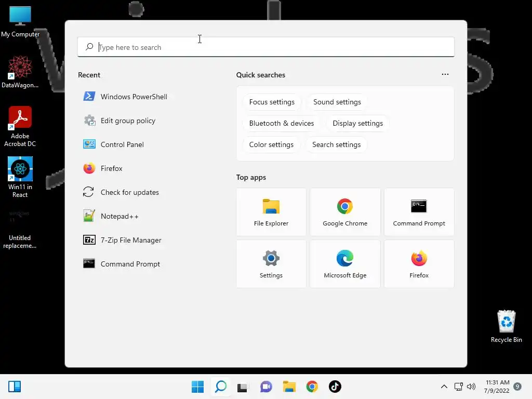This screenshot has height=399, width=532.
Task: Click the Type here to search field
Action: click(x=265, y=47)
